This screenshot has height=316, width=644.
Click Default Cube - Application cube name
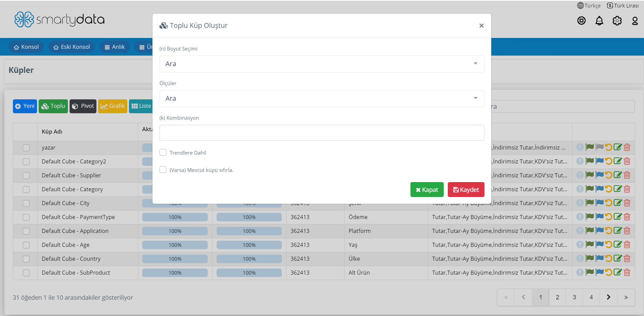tap(75, 231)
